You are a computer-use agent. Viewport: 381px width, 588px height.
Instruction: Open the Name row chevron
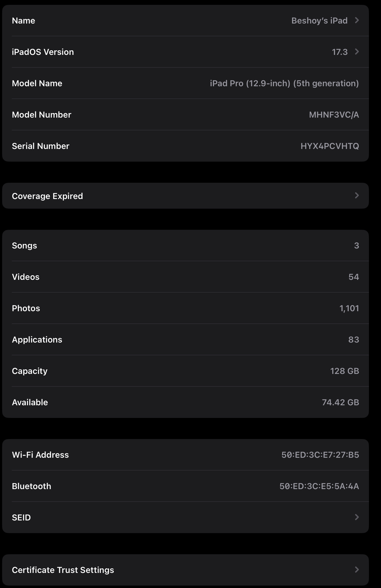[x=357, y=20]
